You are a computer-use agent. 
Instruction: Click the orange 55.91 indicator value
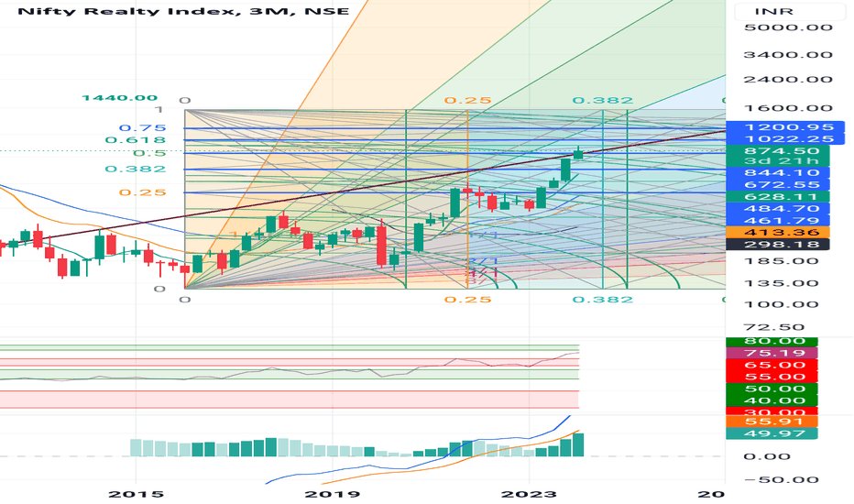tap(772, 422)
